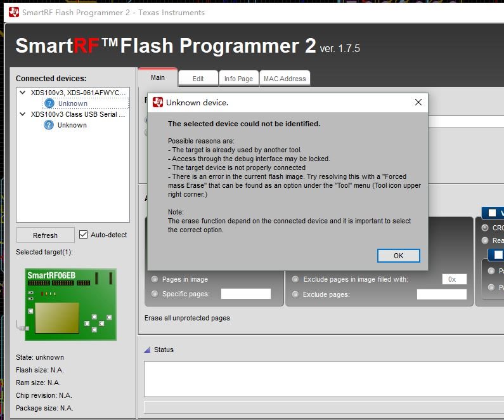This screenshot has height=420, width=504.
Task: Collapse the XDS100v3 Class USB Serial node
Action: click(22, 114)
